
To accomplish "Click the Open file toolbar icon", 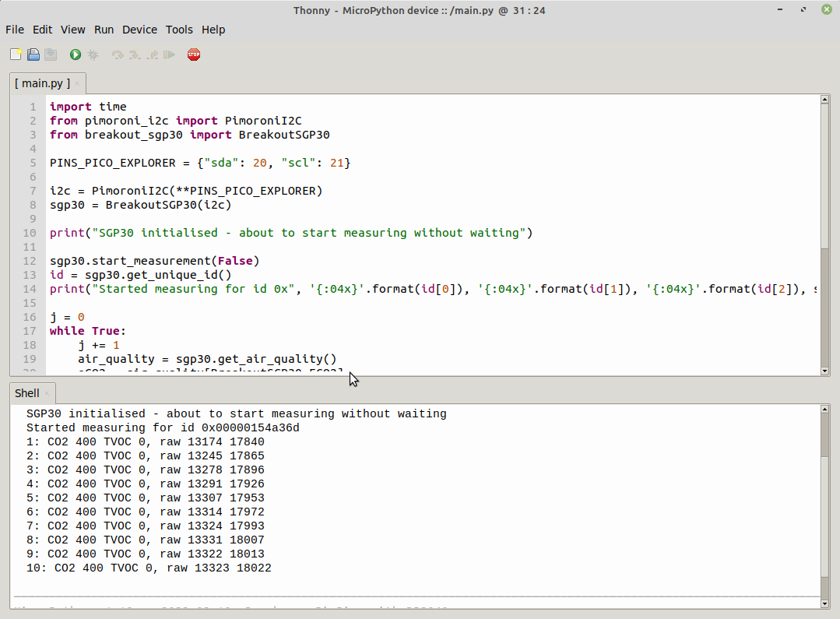I will coord(33,55).
